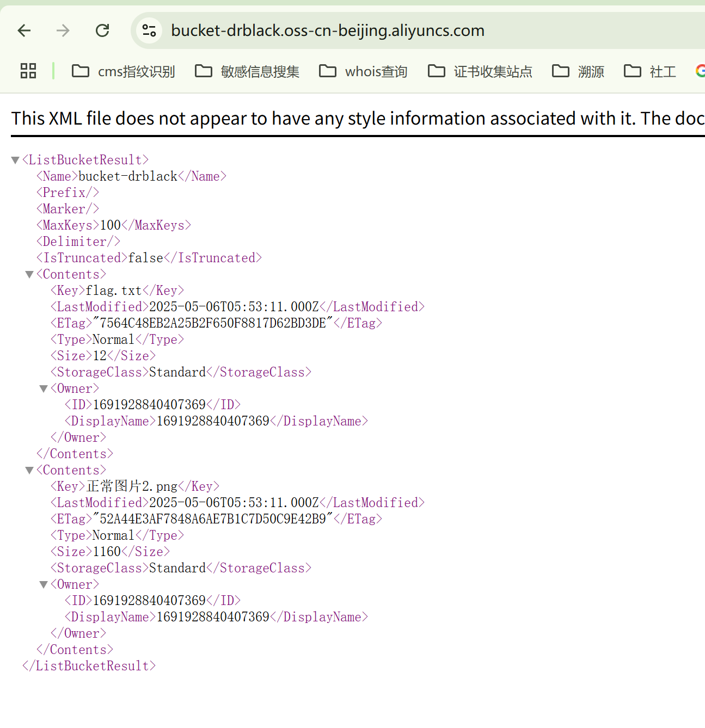
Task: Open the 敏感信息搜集 bookmark folder
Action: 247,71
